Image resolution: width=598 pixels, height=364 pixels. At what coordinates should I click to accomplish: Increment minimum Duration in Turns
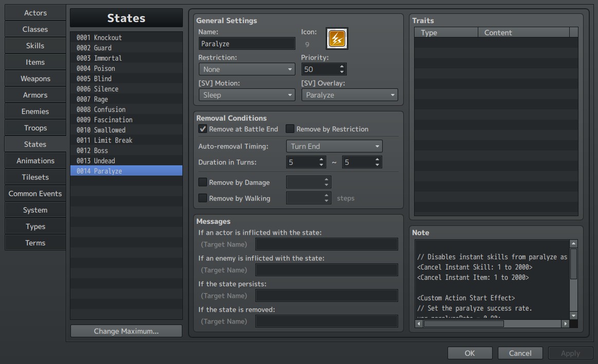point(321,159)
